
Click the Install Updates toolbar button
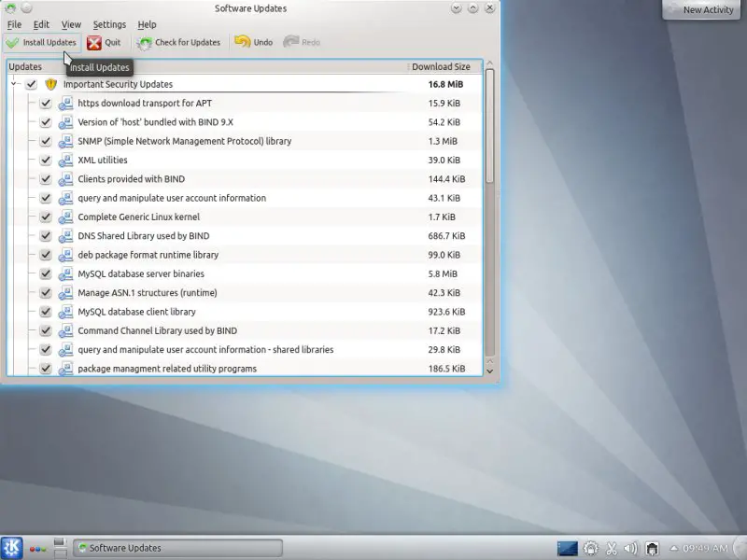point(41,42)
